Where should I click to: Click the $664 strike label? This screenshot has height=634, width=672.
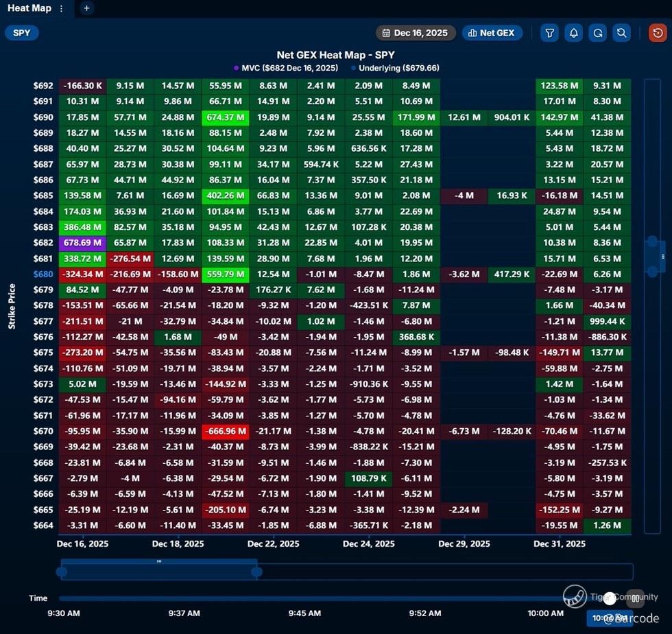coord(43,526)
